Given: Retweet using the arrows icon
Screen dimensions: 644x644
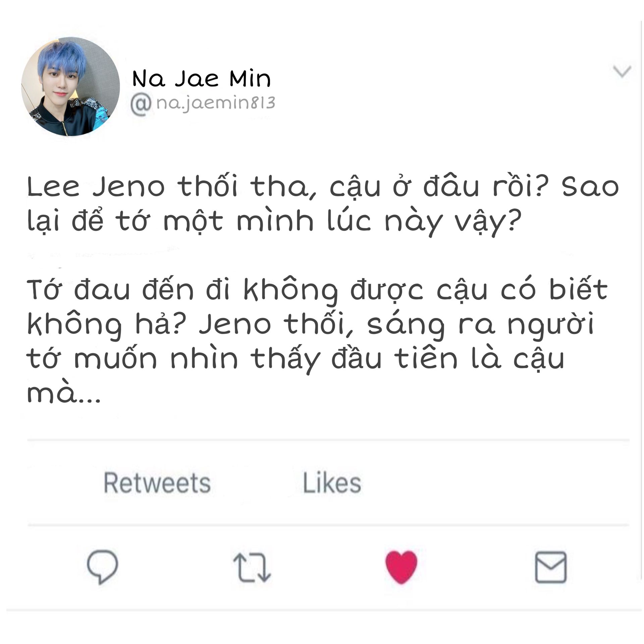Looking at the screenshot, I should (x=252, y=567).
